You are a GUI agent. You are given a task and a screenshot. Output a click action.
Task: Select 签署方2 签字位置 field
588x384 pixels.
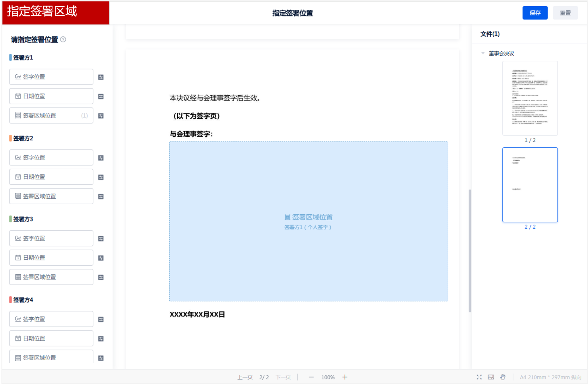tap(51, 157)
